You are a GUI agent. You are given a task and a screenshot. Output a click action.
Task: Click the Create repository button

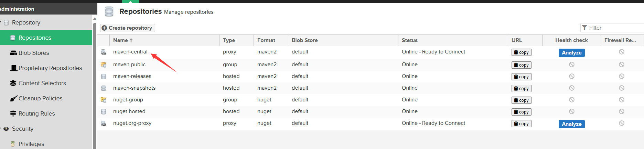128,28
